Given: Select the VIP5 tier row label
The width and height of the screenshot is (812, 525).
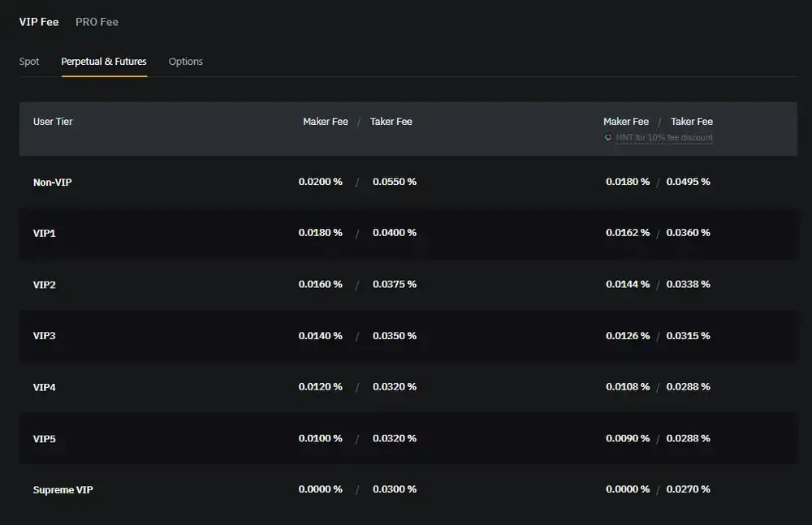Looking at the screenshot, I should 45,439.
